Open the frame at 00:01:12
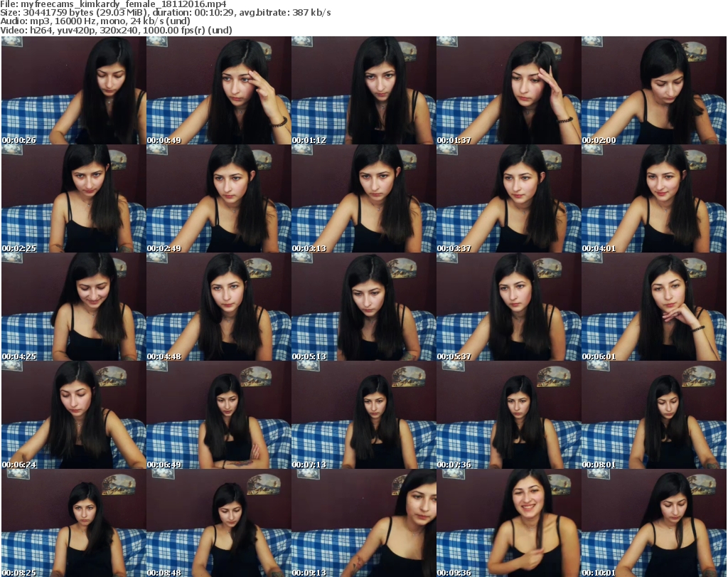Viewport: 728px width, 577px height. (x=364, y=90)
